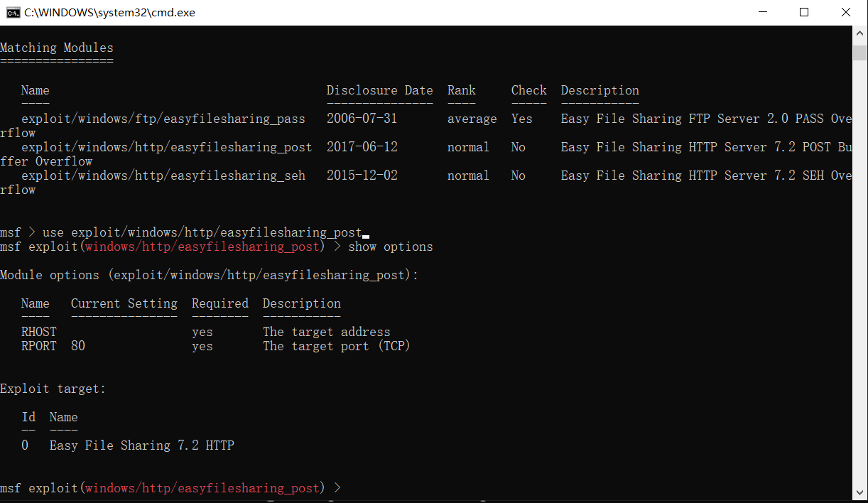Image resolution: width=868 pixels, height=503 pixels.
Task: Click the Easy File Sharing 7.2 HTTP target
Action: 142,445
